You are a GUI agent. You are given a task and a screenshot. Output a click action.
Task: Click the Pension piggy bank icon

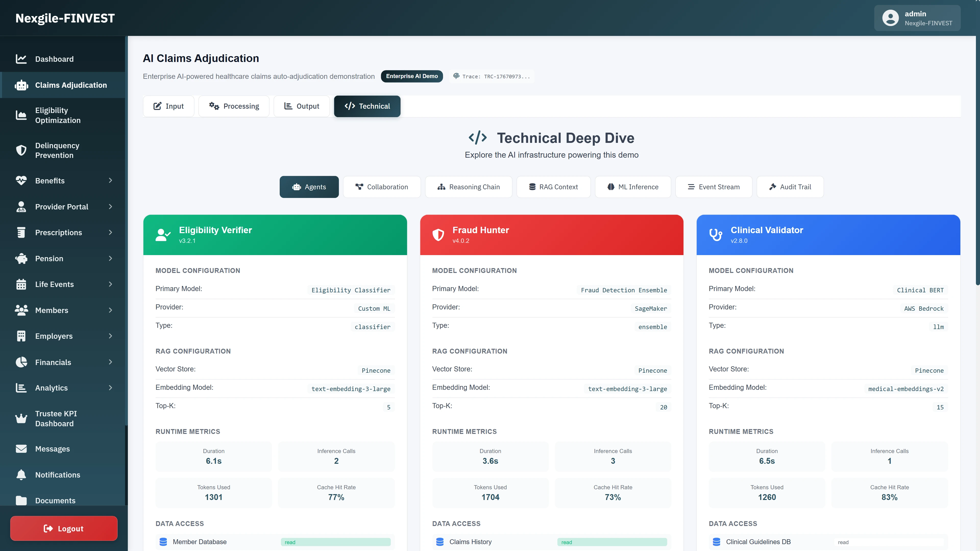(21, 259)
